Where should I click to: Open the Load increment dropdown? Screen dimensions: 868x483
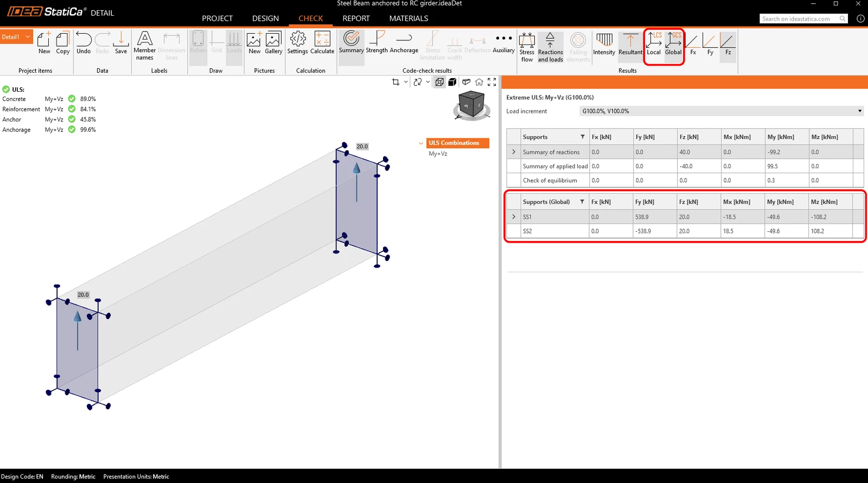coord(722,111)
